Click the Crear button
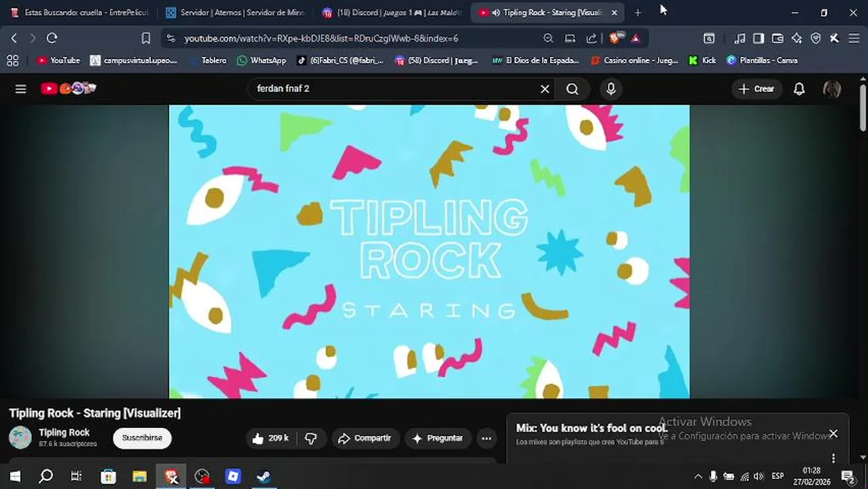Viewport: 868px width, 489px height. click(x=757, y=89)
